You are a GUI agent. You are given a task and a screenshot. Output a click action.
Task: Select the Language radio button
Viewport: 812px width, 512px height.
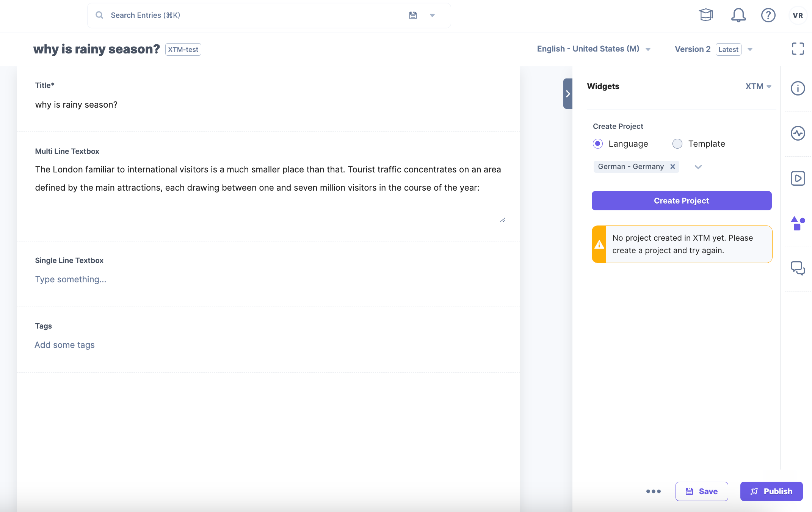click(598, 143)
